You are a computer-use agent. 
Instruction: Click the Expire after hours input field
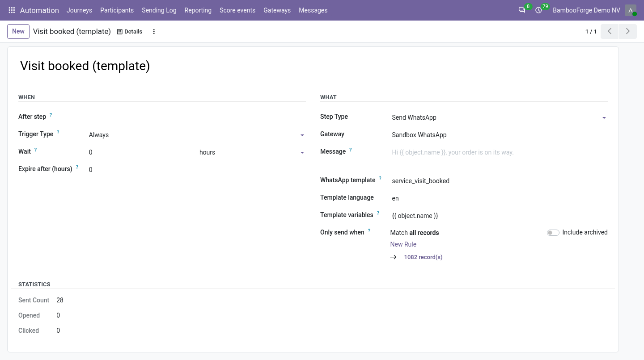point(197,170)
